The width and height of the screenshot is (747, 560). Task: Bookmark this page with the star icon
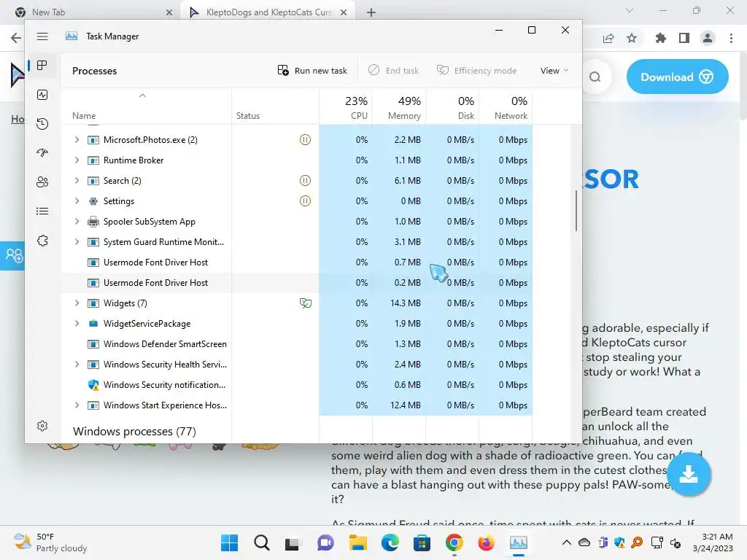(632, 38)
